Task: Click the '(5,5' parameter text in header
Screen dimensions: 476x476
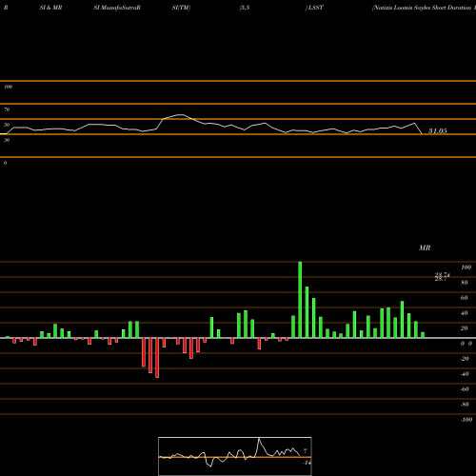Action: coord(245,8)
